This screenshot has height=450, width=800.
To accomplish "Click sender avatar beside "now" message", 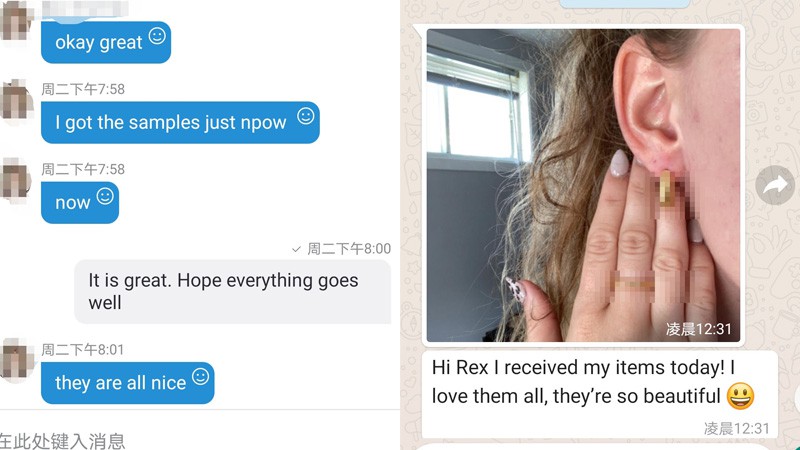I will pyautogui.click(x=16, y=181).
